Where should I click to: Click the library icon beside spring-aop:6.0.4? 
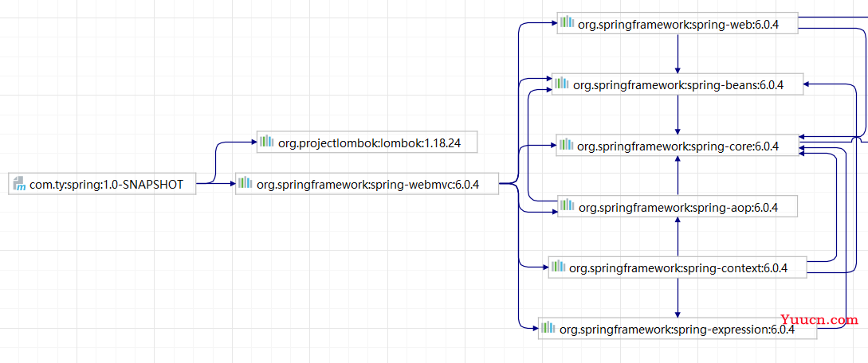[568, 205]
